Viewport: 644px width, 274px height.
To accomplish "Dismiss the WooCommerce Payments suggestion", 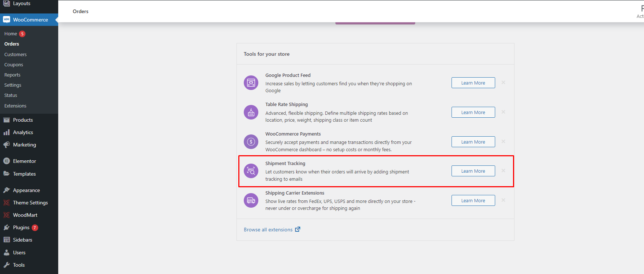I will (503, 141).
